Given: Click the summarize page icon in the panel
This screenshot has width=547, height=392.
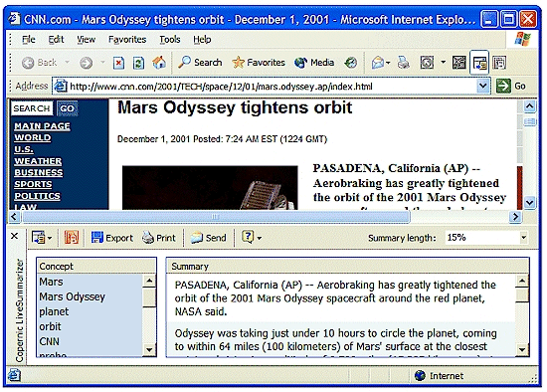Looking at the screenshot, I should 38,238.
